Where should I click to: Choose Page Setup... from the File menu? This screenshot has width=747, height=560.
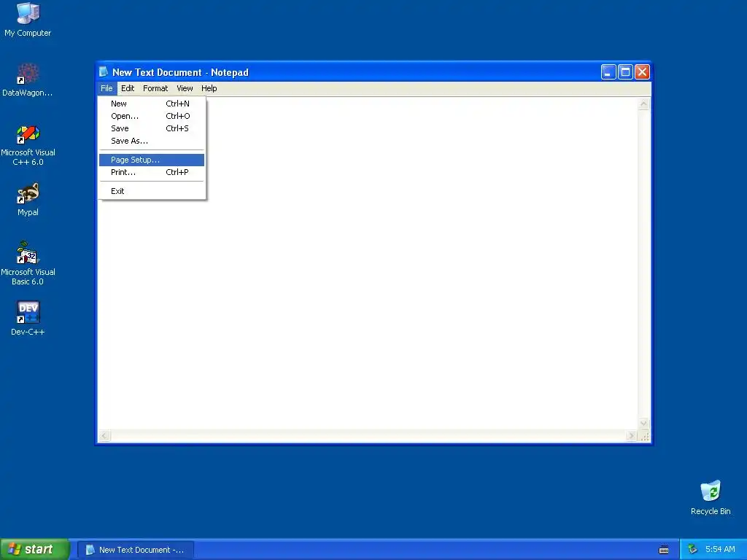[152, 160]
